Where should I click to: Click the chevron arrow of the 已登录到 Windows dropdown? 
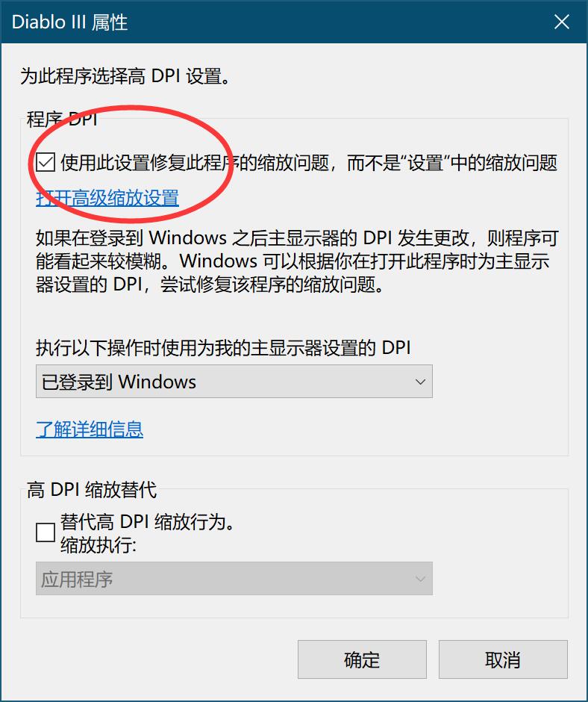coord(420,382)
